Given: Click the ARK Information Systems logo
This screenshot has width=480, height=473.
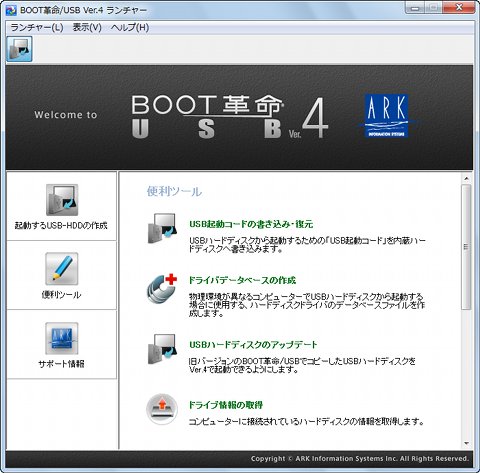Looking at the screenshot, I should 386,116.
